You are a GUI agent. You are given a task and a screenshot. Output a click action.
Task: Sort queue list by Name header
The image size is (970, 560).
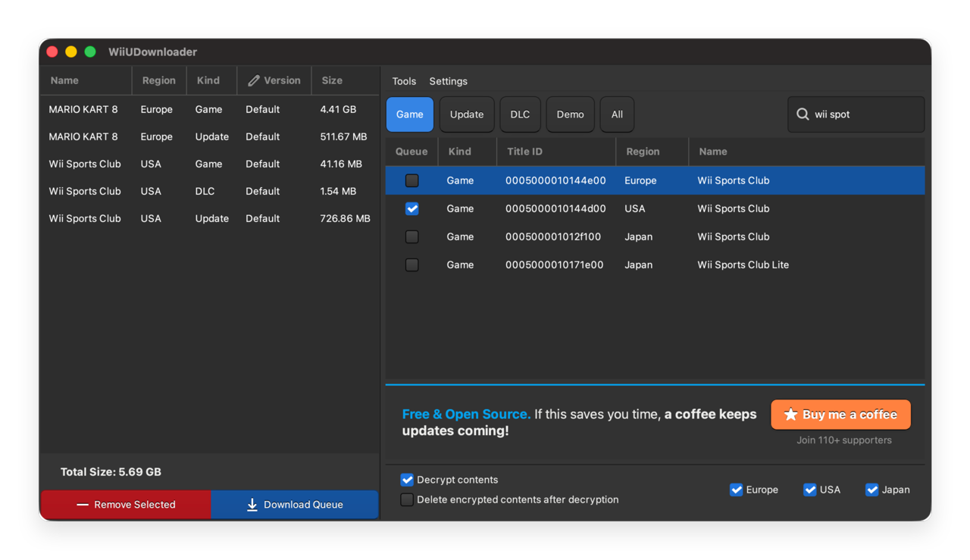click(x=86, y=80)
